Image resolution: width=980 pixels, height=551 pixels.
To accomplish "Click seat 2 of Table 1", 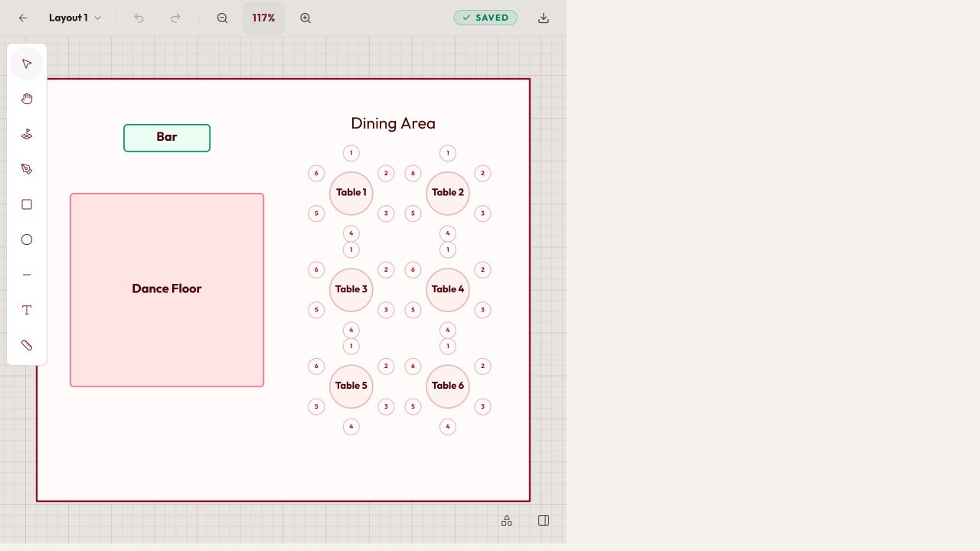I will [386, 173].
